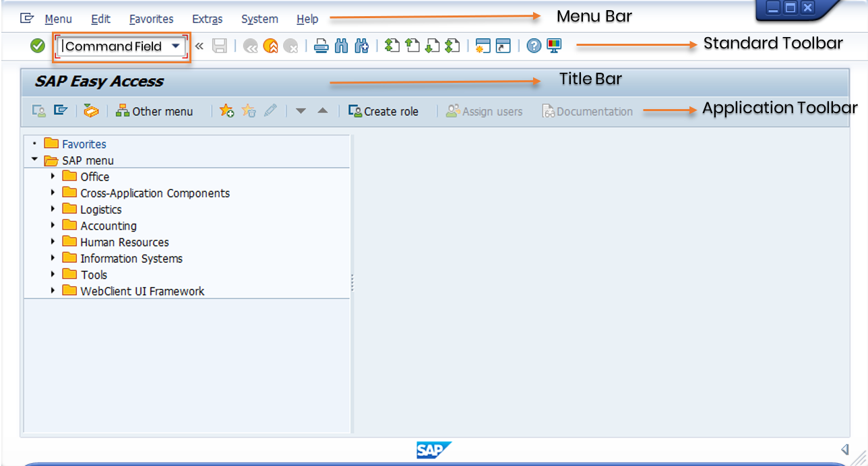Click the Print icon
The width and height of the screenshot is (868, 466).
click(321, 46)
